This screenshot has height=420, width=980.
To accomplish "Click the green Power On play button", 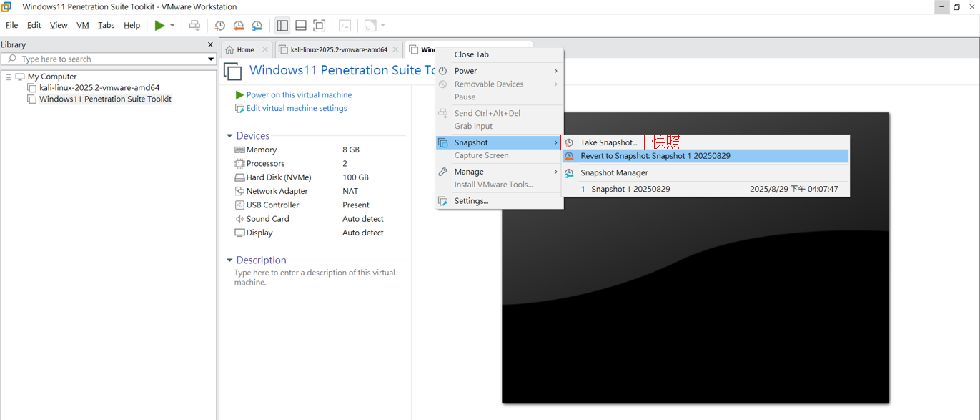I will [x=159, y=26].
